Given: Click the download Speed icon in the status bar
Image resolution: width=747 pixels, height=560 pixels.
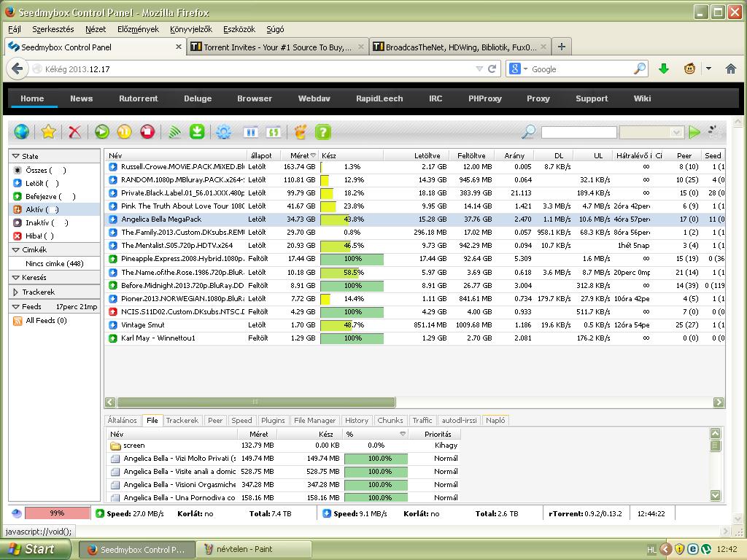Looking at the screenshot, I should tap(327, 514).
